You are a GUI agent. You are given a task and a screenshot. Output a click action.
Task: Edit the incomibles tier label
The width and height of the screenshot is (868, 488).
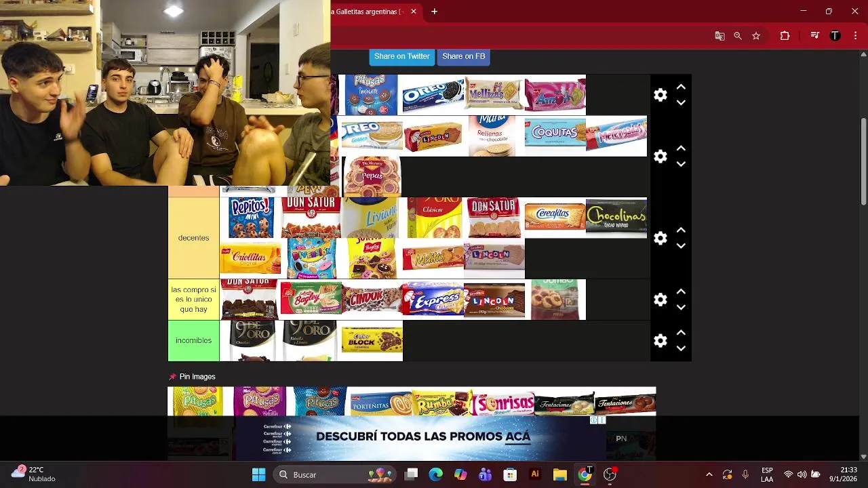(193, 340)
